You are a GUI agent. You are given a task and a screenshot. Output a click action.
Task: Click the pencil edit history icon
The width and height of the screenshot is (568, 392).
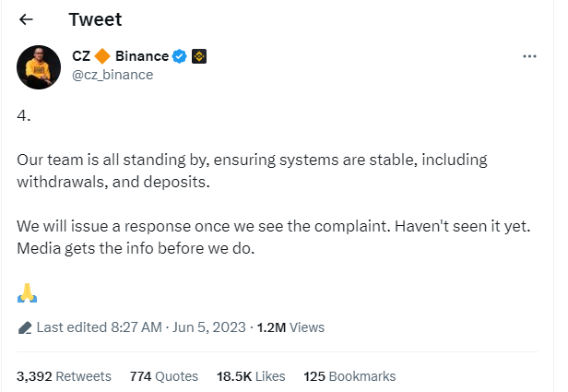pos(25,327)
